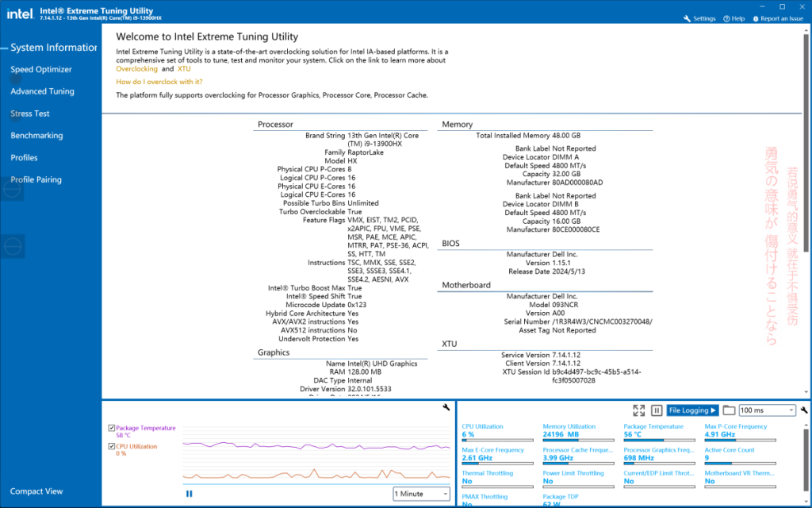Open the 1 Minute time range dropdown
The image size is (812, 508).
422,494
